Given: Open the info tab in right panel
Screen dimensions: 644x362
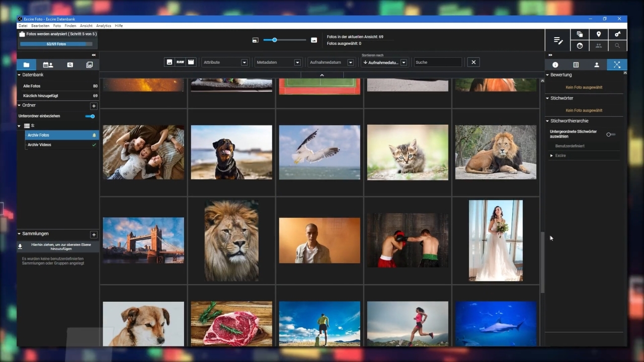Looking at the screenshot, I should tap(555, 65).
